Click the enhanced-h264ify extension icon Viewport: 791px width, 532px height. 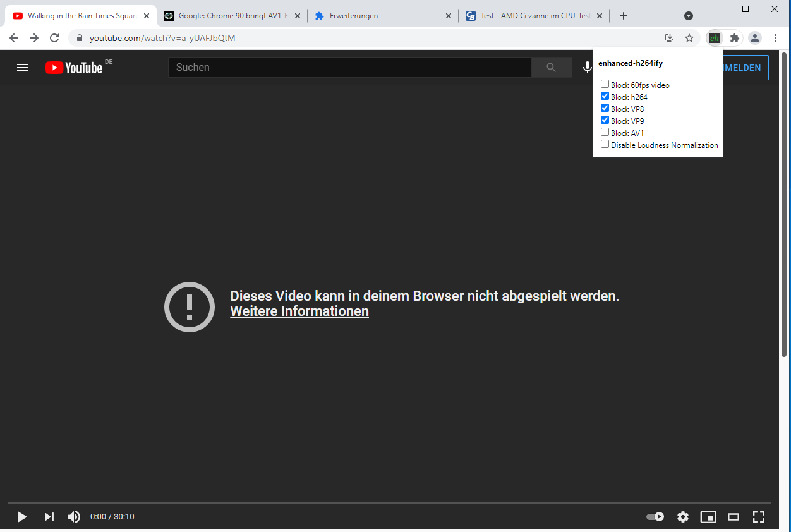point(715,38)
